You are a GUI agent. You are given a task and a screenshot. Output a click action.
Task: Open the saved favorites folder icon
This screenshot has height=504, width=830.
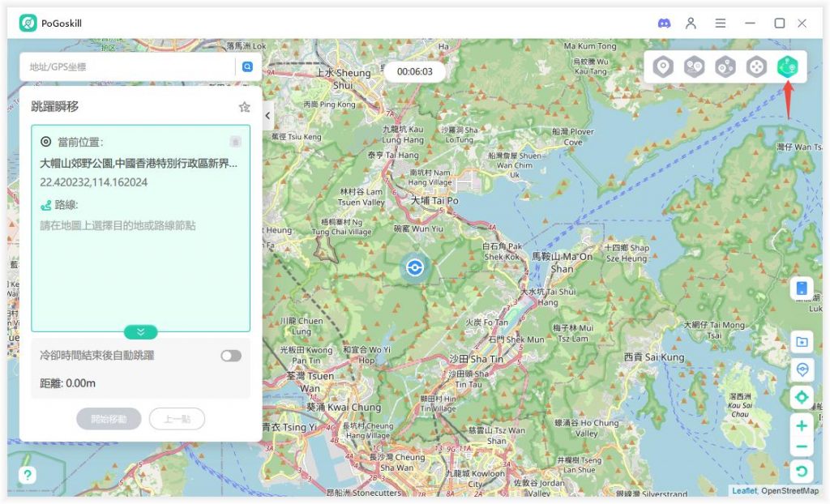(802, 342)
